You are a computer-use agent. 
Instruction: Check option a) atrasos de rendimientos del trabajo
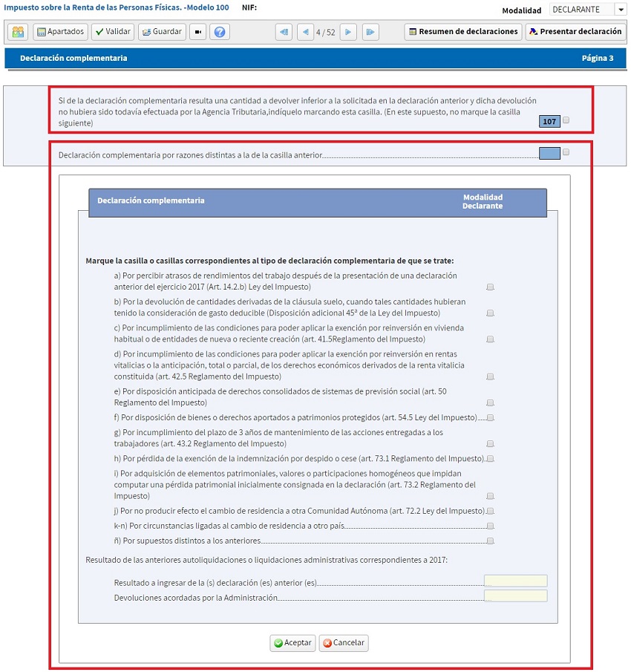[491, 287]
